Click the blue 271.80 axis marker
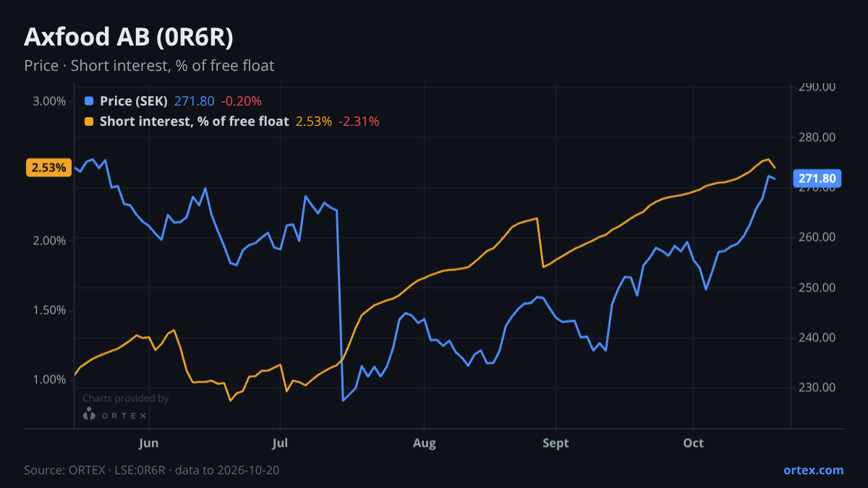868x488 pixels. tap(818, 179)
